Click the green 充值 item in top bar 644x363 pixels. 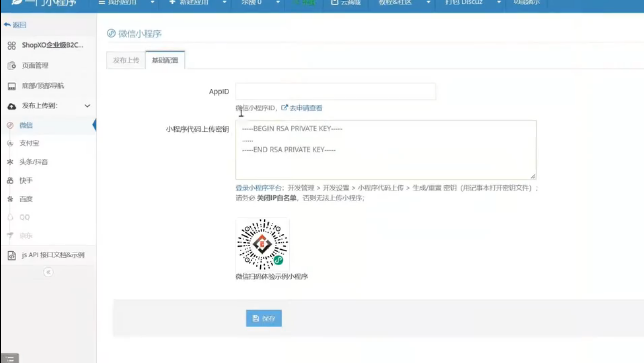coord(305,3)
